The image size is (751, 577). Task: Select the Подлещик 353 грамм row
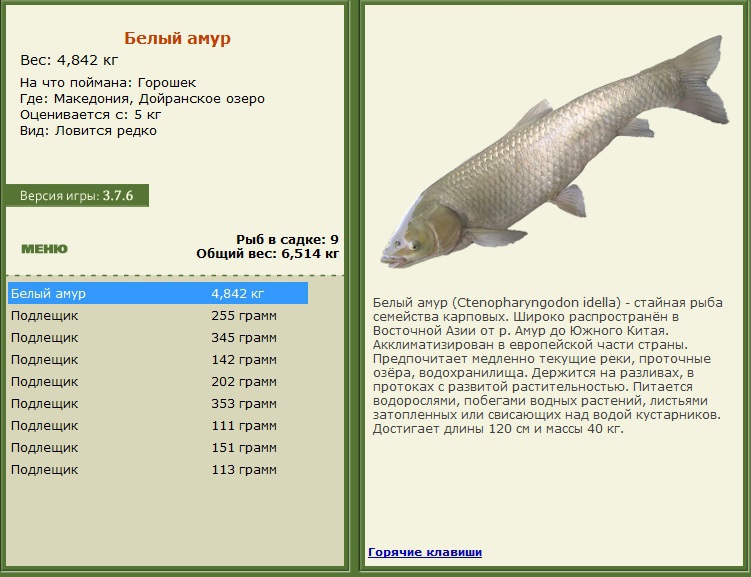point(158,404)
